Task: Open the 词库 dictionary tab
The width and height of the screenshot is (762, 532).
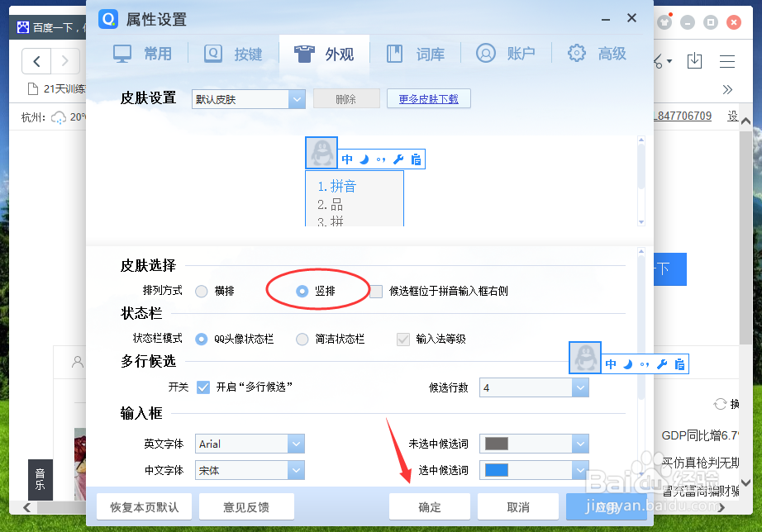Action: pyautogui.click(x=416, y=54)
